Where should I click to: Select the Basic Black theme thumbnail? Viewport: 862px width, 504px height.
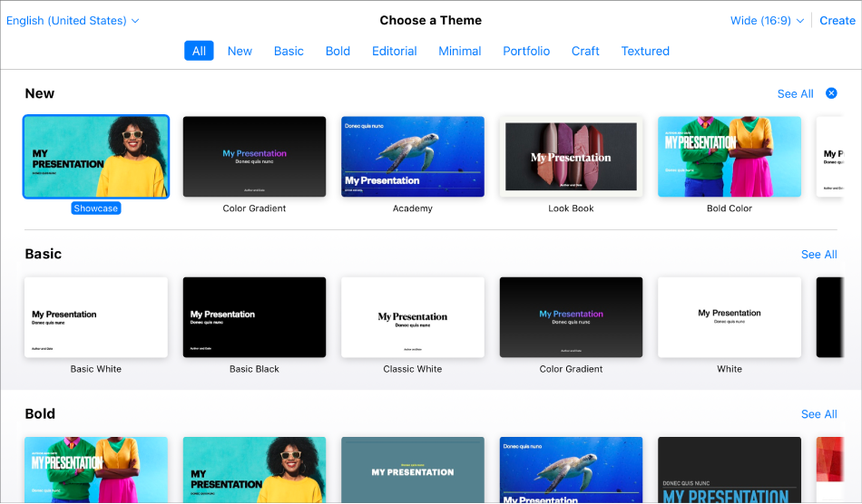point(255,317)
